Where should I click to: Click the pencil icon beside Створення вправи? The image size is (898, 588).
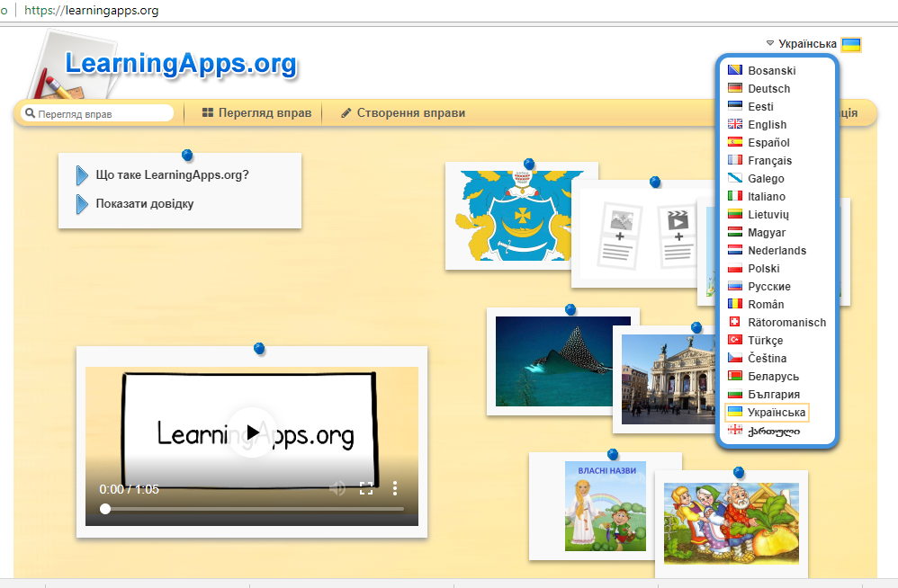click(x=346, y=113)
